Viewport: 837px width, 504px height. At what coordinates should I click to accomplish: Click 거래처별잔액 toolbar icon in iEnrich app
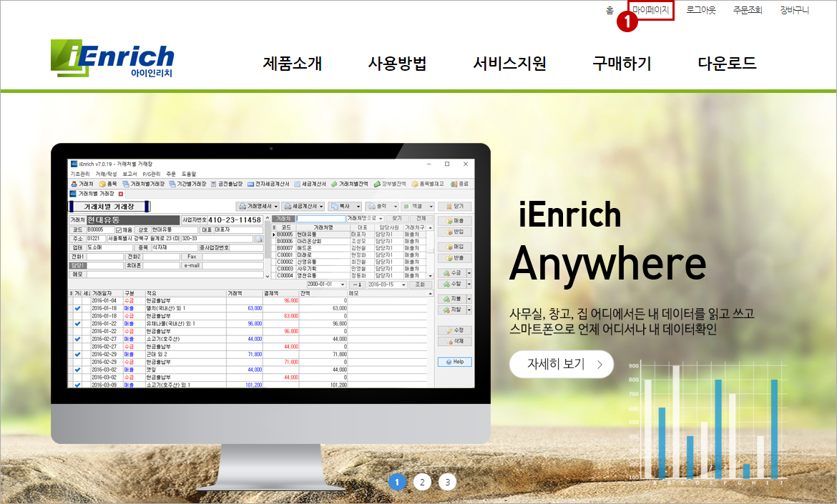coord(350,184)
